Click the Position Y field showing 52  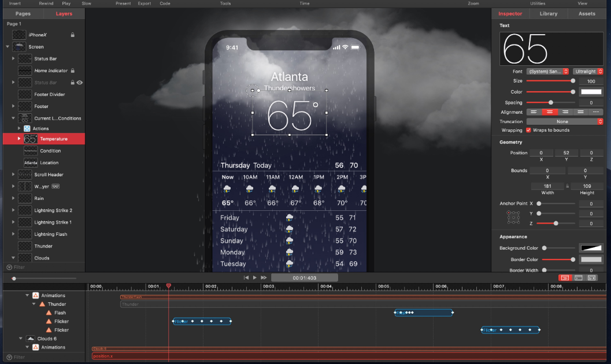coord(566,153)
